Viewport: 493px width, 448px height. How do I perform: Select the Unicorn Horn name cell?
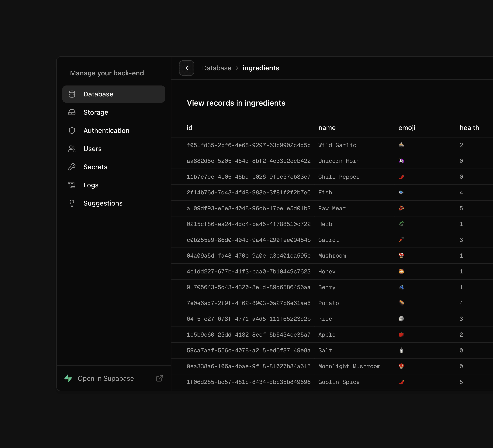(339, 161)
